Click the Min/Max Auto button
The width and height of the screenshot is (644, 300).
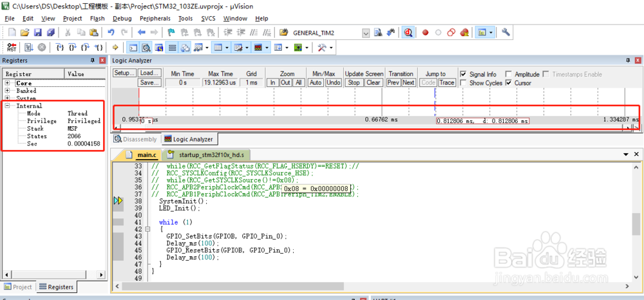coord(316,82)
